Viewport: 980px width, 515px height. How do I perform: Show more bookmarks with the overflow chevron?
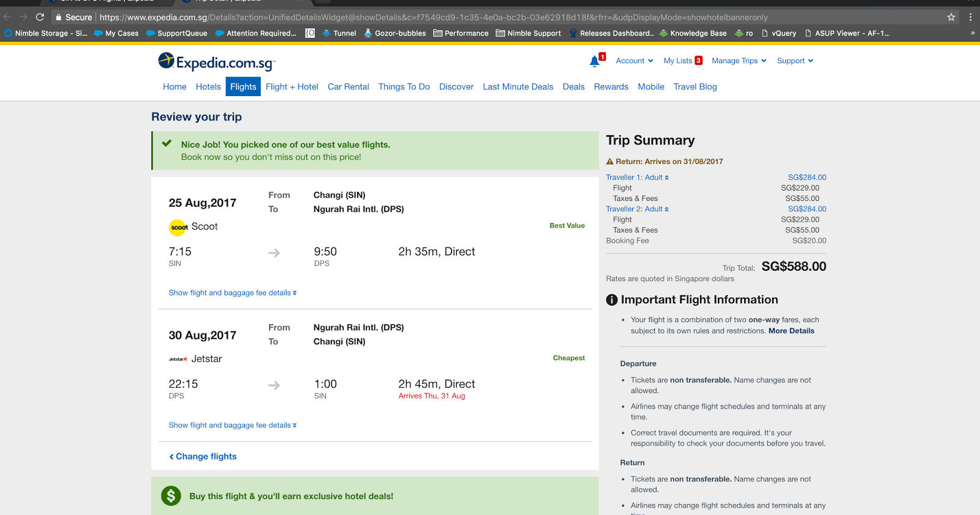tap(973, 33)
